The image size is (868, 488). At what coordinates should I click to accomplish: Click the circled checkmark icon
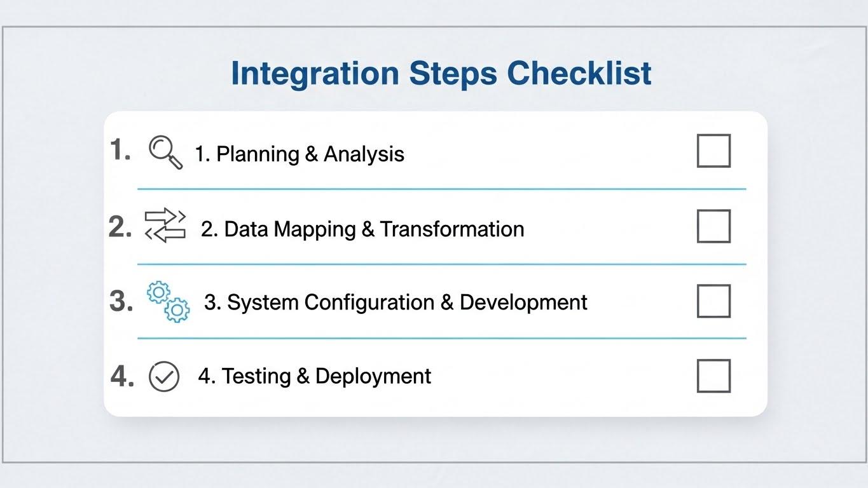[164, 376]
